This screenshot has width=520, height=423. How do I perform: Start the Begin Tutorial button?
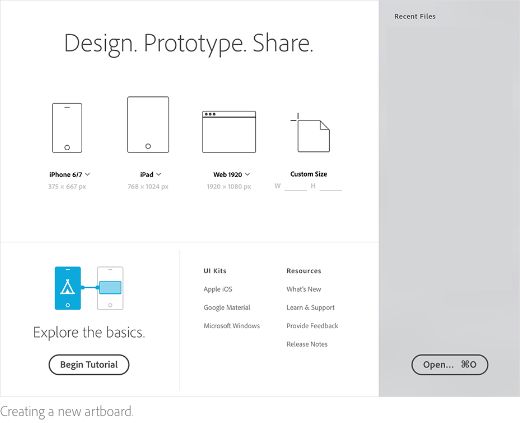89,365
